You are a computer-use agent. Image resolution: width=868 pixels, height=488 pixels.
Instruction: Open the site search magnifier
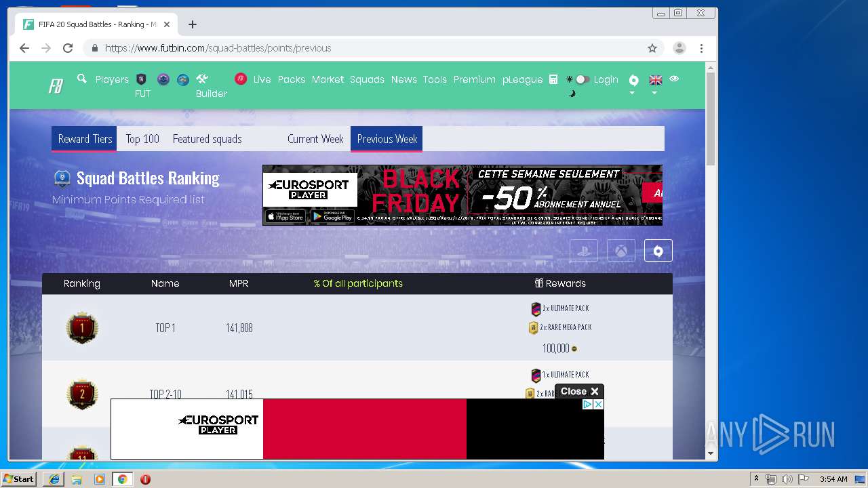coord(82,79)
